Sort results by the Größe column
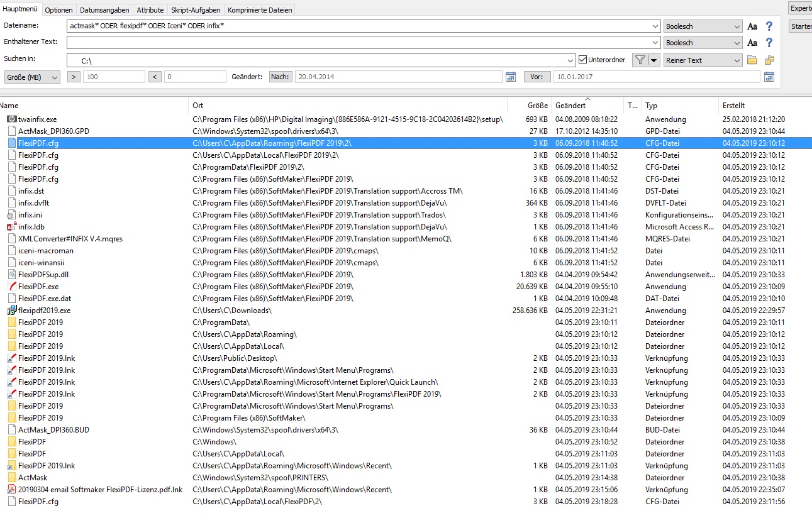This screenshot has height=518, width=812. pyautogui.click(x=530, y=106)
